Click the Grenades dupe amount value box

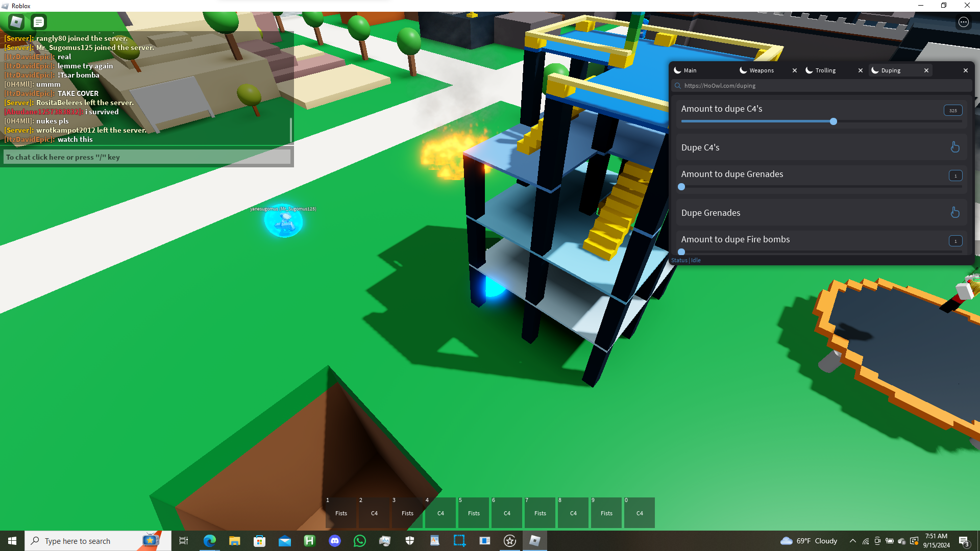click(955, 176)
